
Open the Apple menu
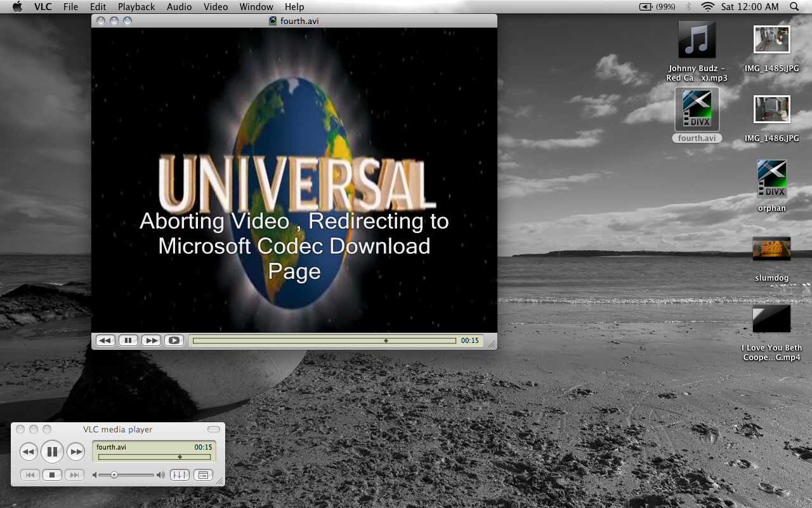click(17, 6)
